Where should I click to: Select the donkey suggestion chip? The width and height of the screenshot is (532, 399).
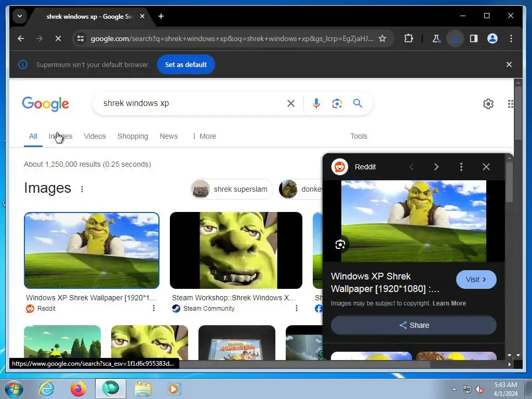(x=301, y=189)
